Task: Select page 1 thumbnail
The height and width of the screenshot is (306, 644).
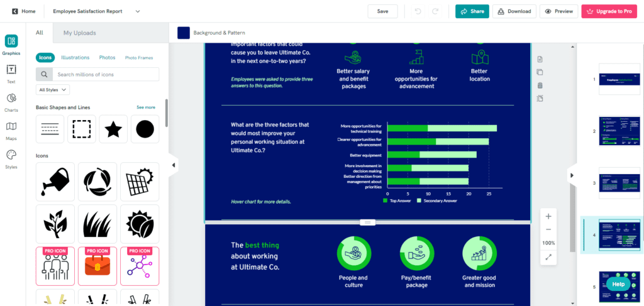Action: (619, 79)
